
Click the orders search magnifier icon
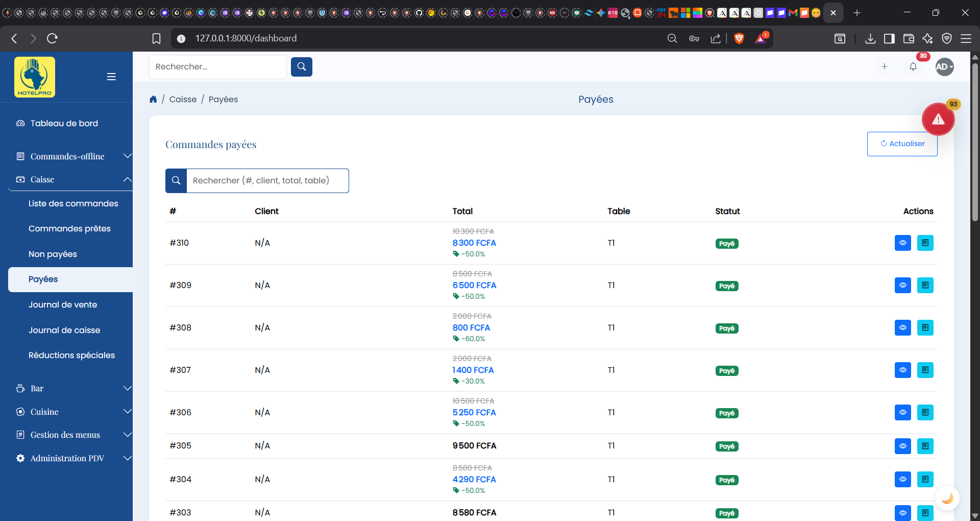point(176,180)
